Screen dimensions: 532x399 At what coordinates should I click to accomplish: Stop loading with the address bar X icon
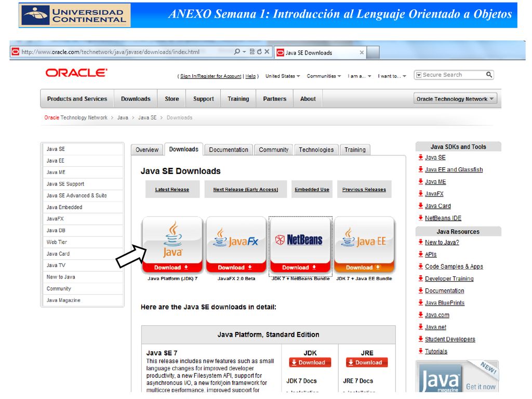(267, 51)
